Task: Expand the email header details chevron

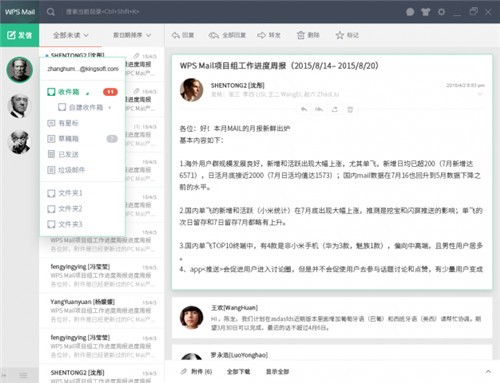Action: click(x=480, y=94)
